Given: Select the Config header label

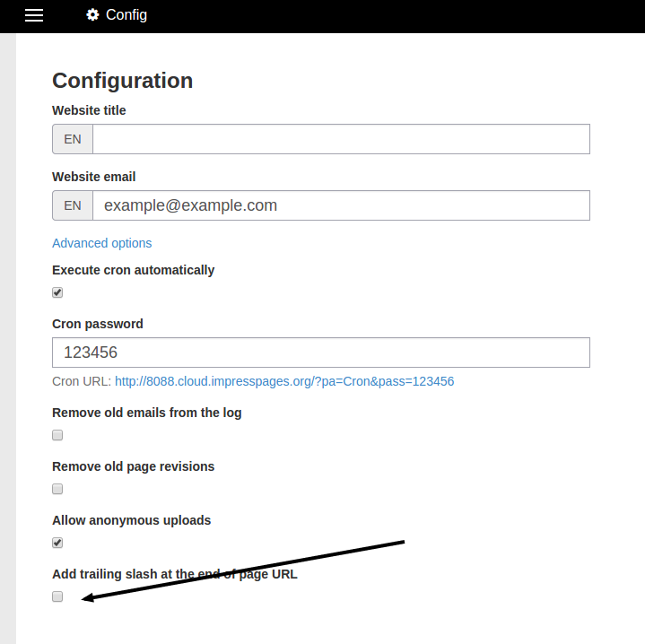Looking at the screenshot, I should [x=126, y=15].
